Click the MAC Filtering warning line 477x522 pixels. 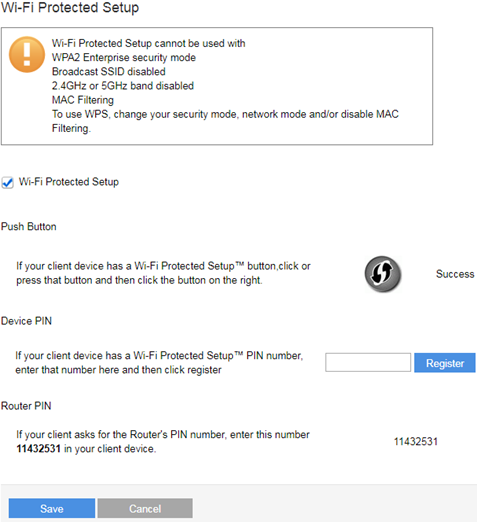(x=83, y=100)
